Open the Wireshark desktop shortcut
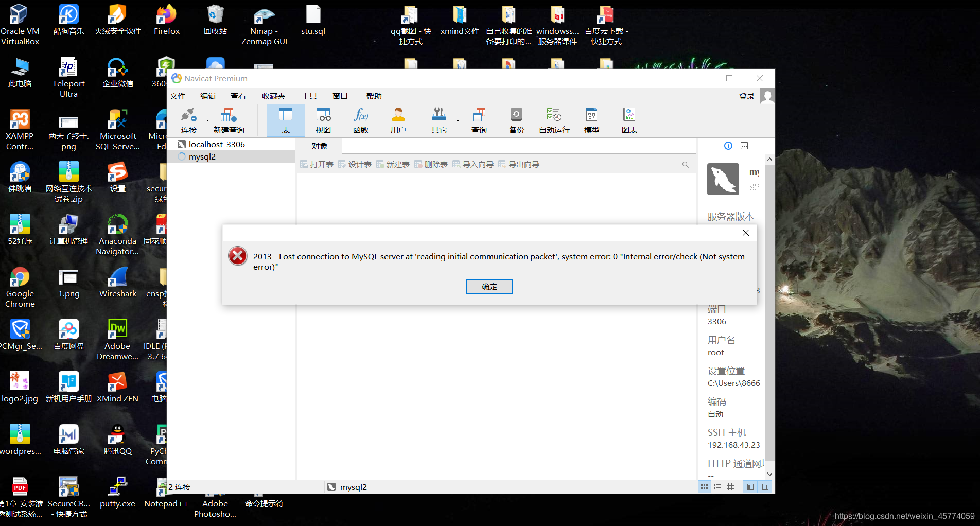980x526 pixels. 118,283
